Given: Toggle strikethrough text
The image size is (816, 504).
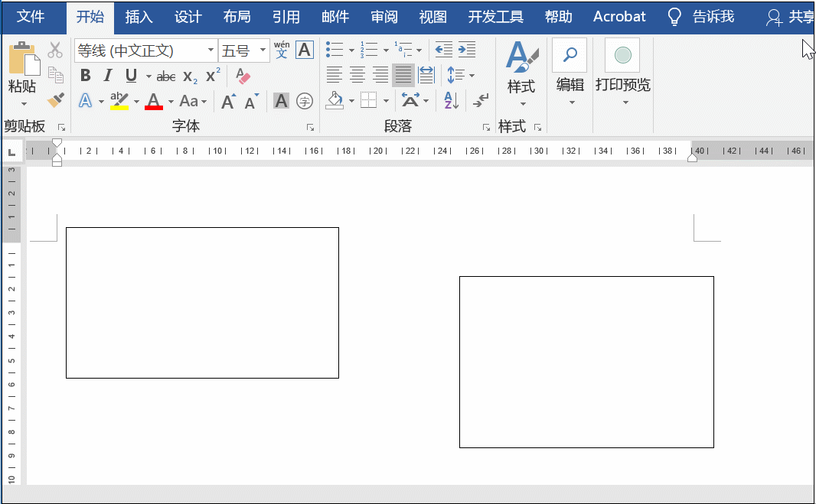Looking at the screenshot, I should 166,76.
